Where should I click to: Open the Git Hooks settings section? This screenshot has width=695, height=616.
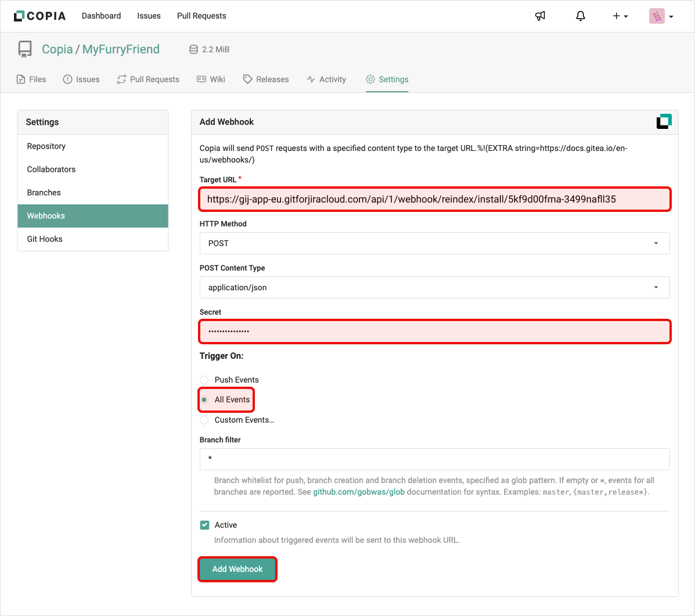point(93,239)
